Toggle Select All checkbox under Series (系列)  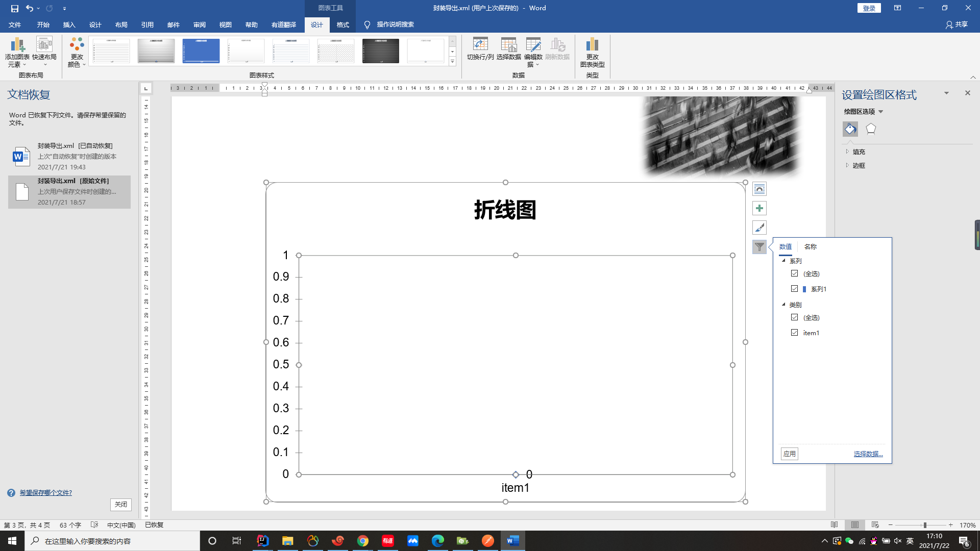(794, 273)
